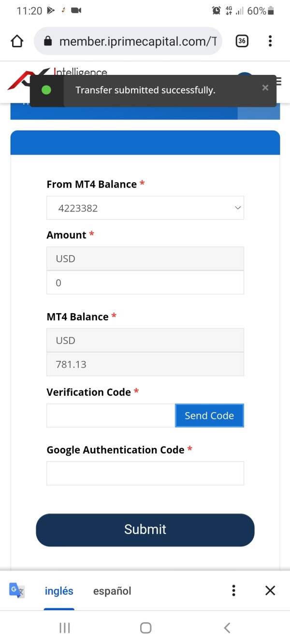Screen dimensions: 290x644
Task: Close the translation bar
Action: [270, 590]
